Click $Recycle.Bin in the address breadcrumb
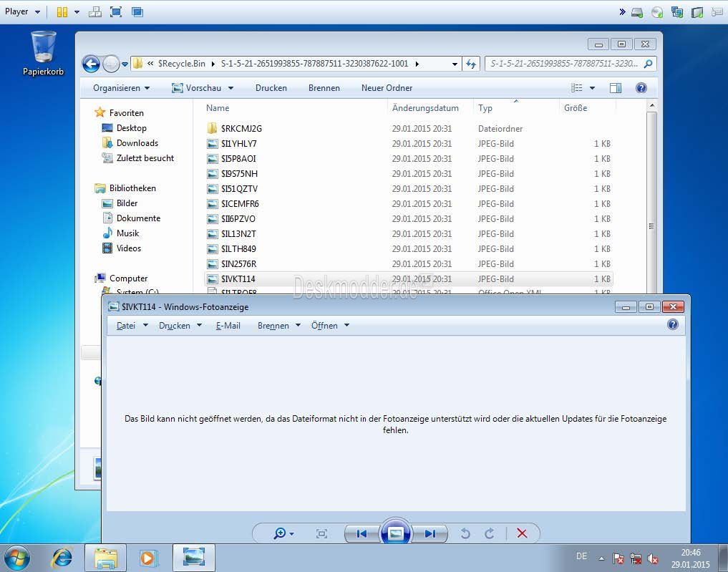Viewport: 728px width, 572px height. tap(182, 64)
